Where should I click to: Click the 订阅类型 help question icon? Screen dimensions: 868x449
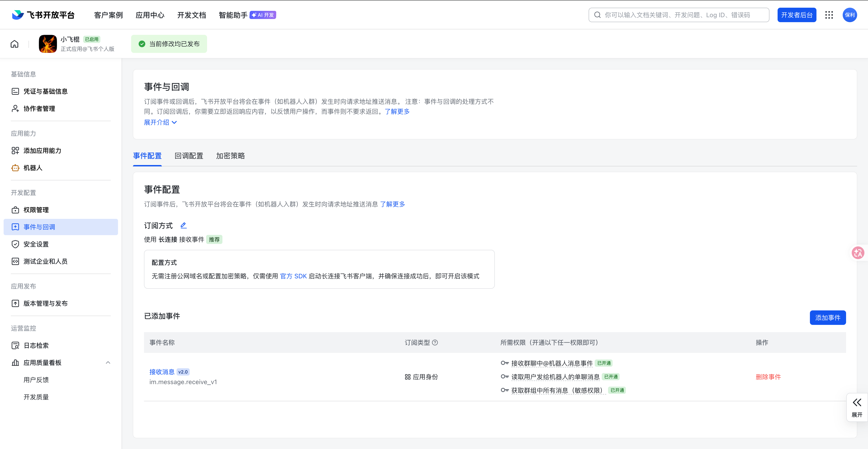tap(435, 343)
